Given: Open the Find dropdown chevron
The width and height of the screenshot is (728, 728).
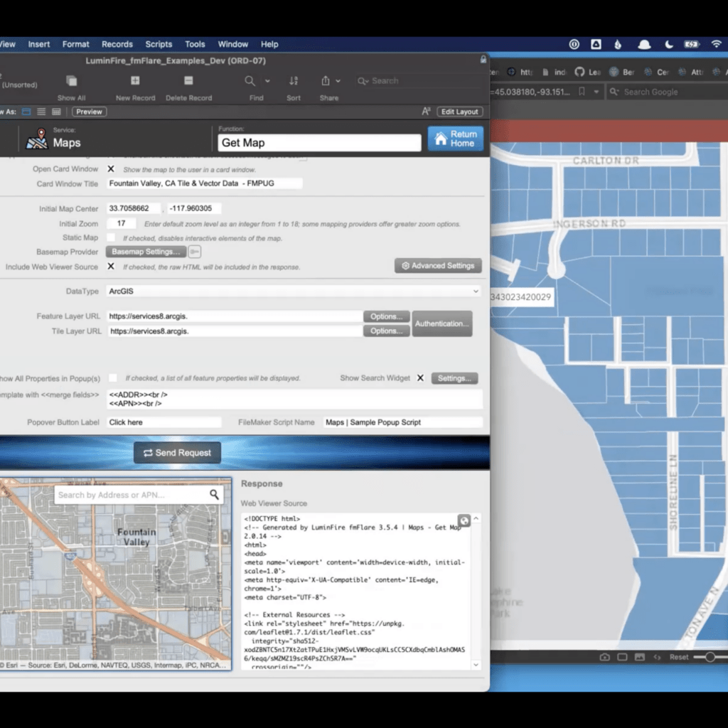Looking at the screenshot, I should click(267, 80).
